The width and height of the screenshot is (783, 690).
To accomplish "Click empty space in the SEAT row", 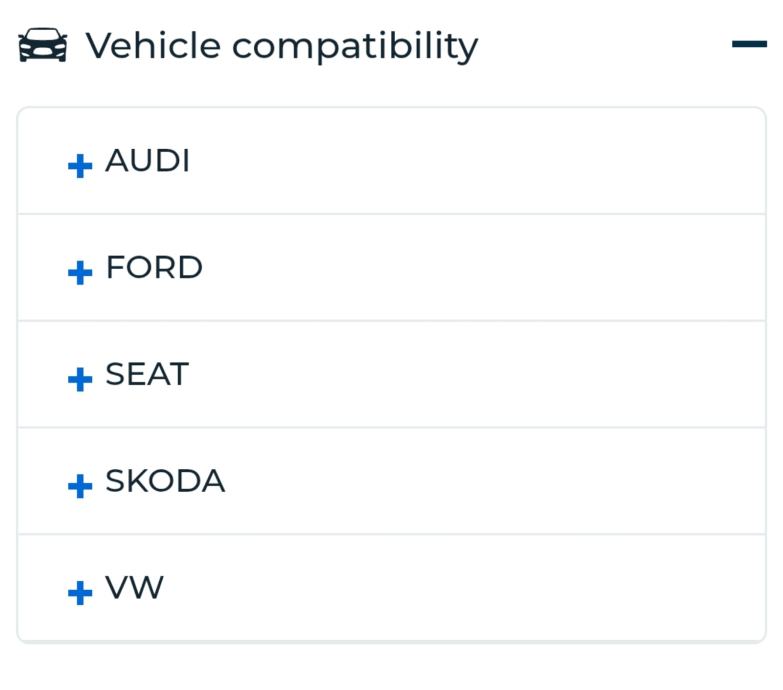I will click(x=480, y=375).
